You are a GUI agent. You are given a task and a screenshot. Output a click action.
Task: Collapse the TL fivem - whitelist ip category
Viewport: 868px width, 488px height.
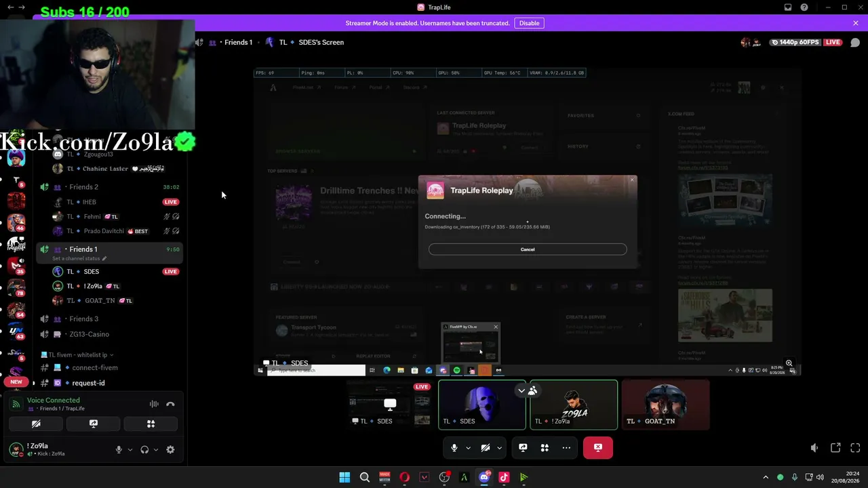coord(77,354)
